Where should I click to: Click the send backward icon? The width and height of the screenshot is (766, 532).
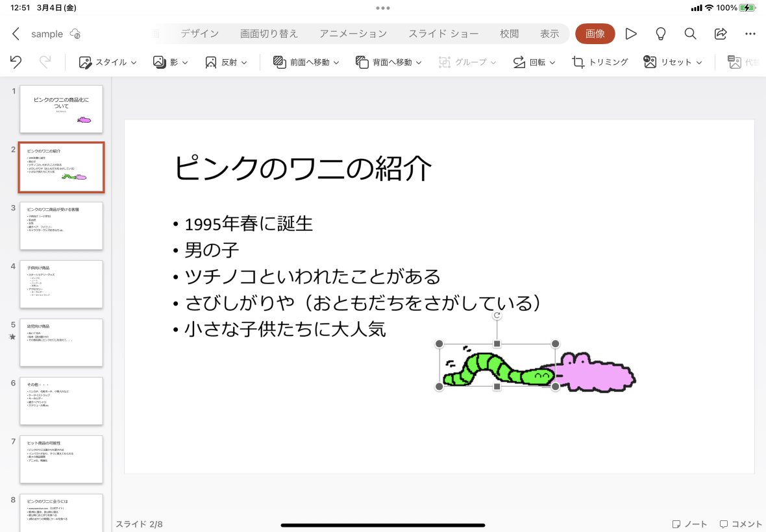(362, 62)
